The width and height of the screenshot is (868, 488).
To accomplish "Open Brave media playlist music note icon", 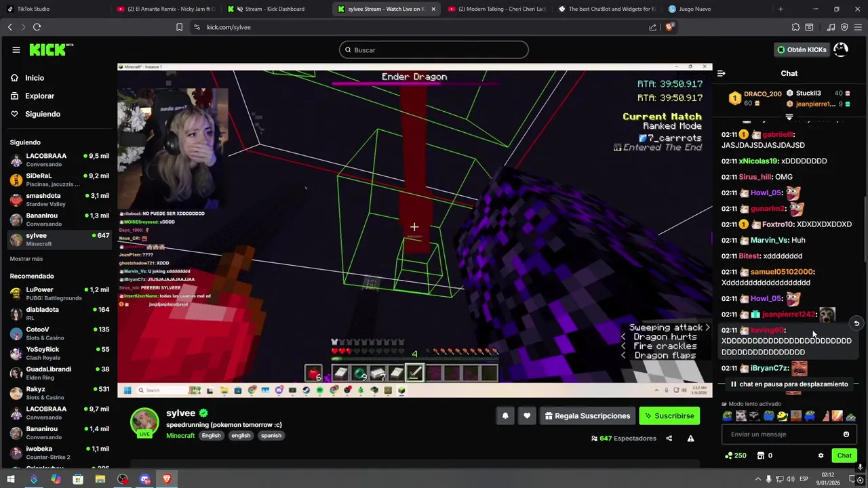I will coord(831,27).
